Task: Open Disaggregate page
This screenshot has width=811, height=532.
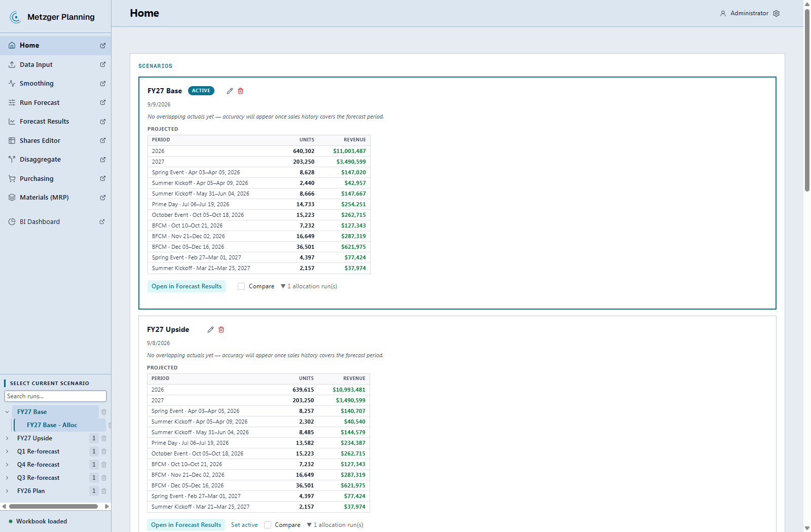Action: point(55,160)
